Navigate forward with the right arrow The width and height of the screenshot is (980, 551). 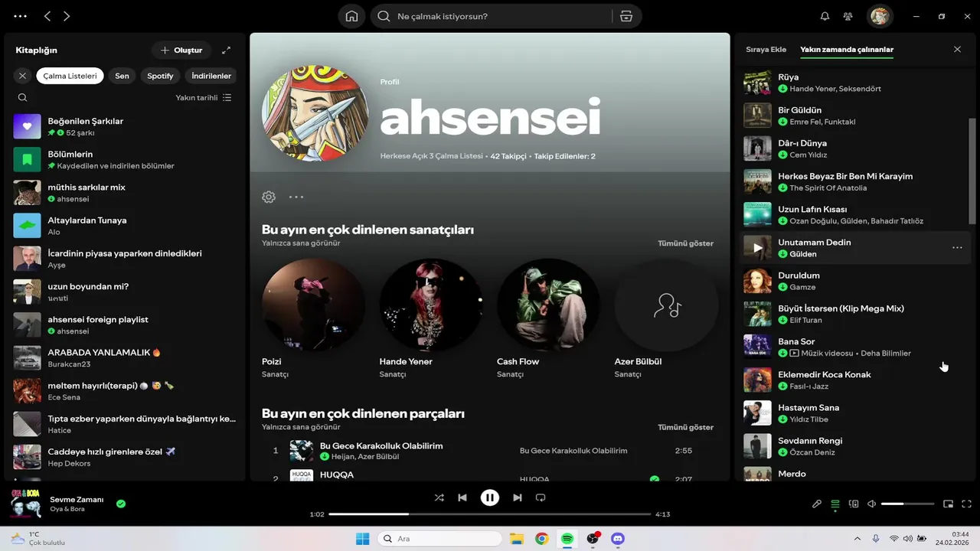[67, 16]
